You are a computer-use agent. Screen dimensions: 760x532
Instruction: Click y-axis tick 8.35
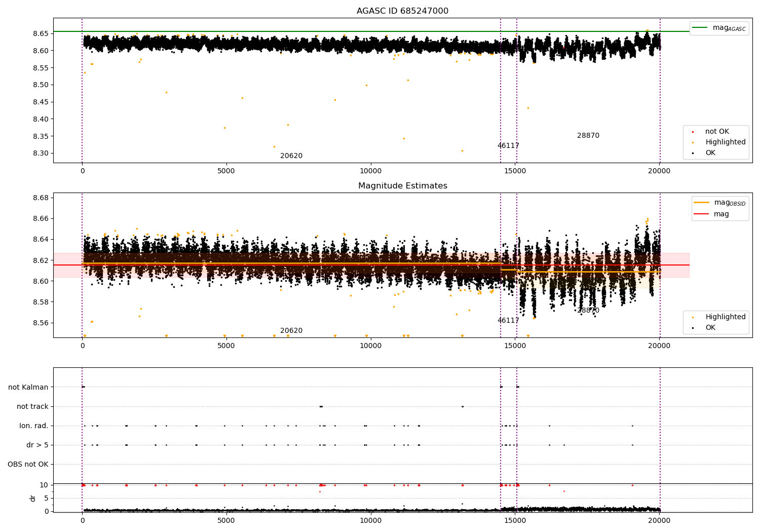[x=41, y=137]
